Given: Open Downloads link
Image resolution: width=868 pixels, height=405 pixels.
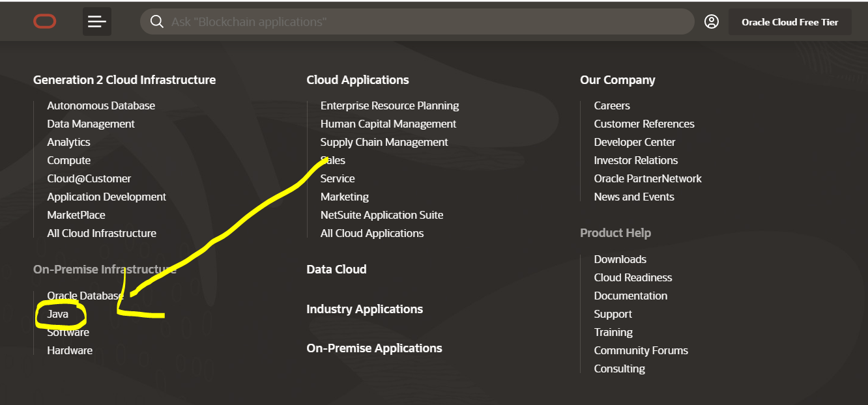Looking at the screenshot, I should 620,259.
